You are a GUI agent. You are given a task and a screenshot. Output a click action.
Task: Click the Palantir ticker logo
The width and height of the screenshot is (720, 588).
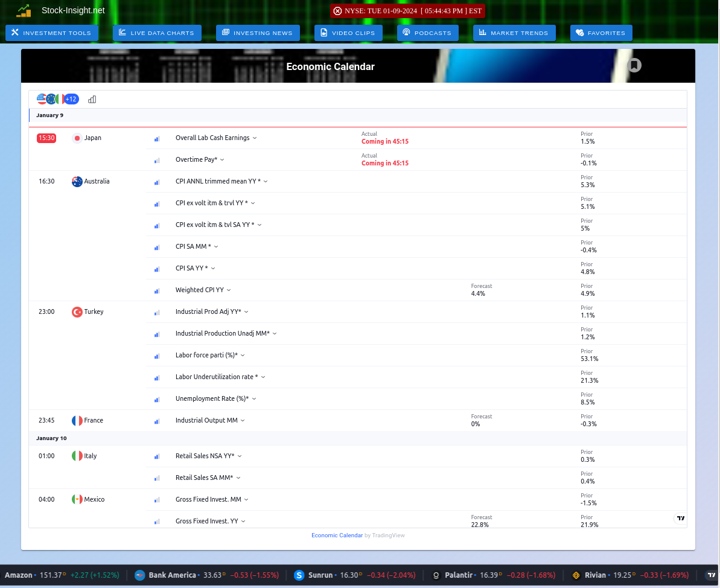(x=436, y=575)
